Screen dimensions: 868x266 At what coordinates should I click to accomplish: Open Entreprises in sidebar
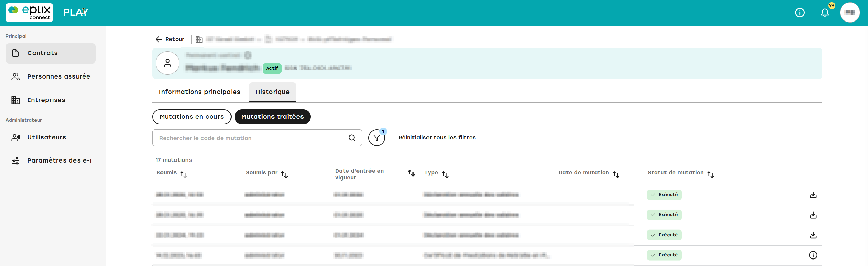click(51, 100)
